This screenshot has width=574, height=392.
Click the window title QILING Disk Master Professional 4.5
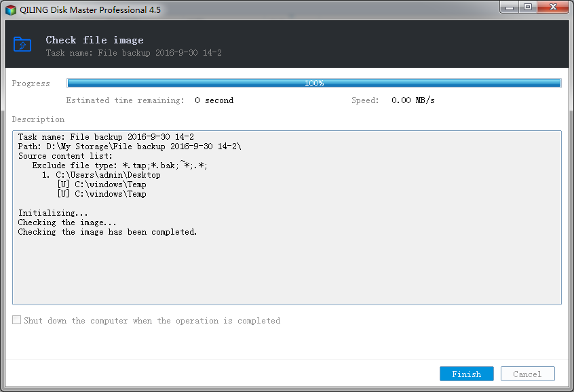coord(90,10)
